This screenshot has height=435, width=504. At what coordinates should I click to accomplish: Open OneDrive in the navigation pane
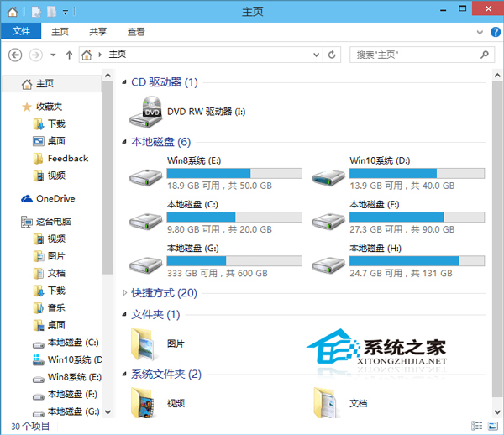click(x=55, y=198)
